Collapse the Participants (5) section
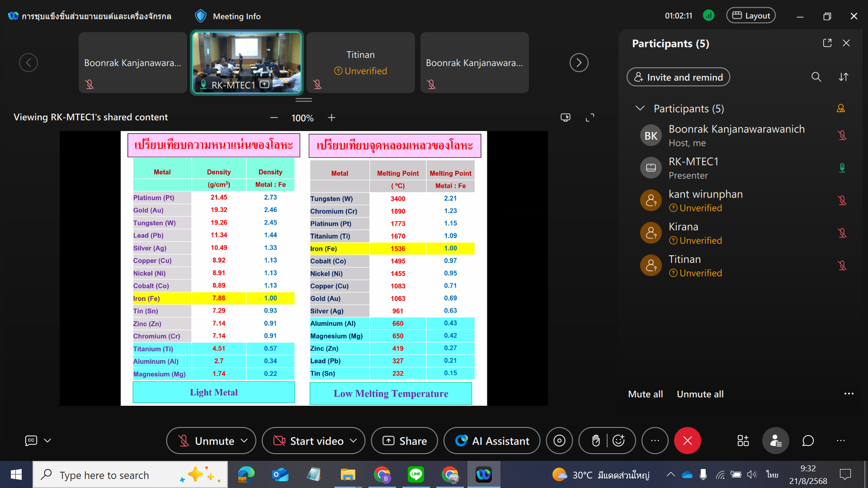This screenshot has width=868, height=488. coord(640,108)
